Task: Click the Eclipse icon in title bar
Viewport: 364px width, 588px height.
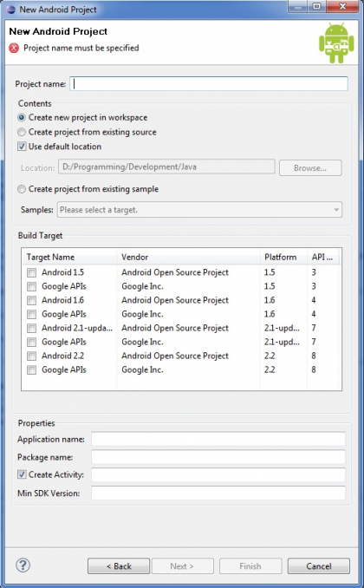Action: click(11, 10)
